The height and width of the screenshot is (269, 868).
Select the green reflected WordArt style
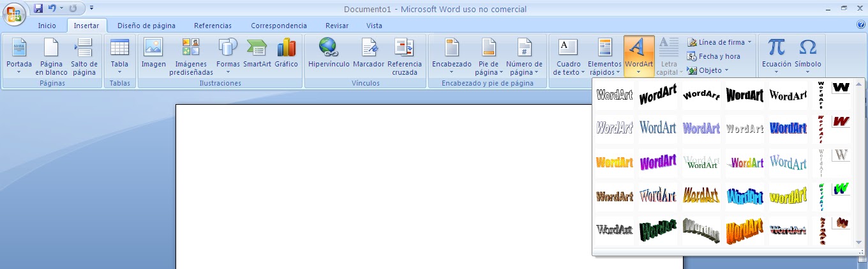click(701, 162)
